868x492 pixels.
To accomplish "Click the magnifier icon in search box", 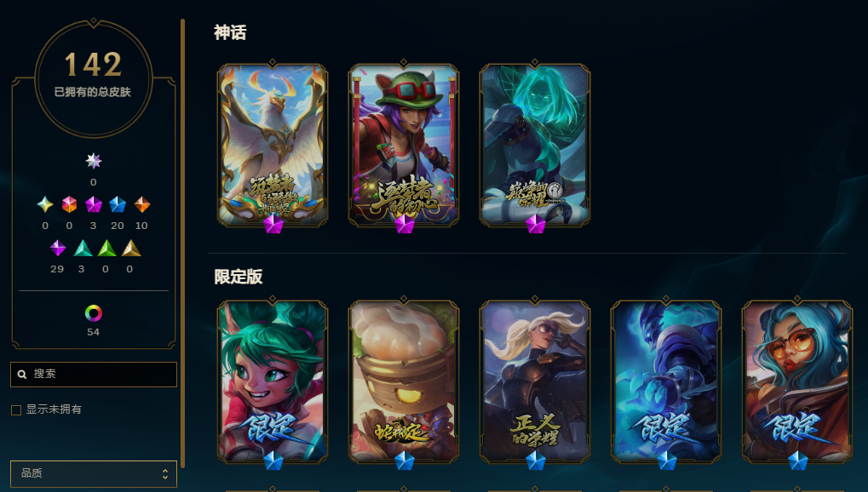I will point(22,375).
